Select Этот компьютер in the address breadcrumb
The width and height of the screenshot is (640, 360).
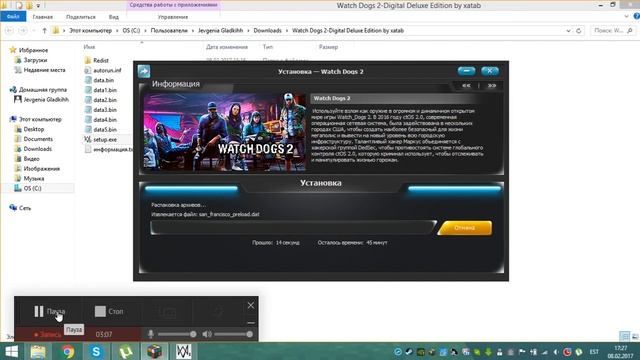coord(90,31)
